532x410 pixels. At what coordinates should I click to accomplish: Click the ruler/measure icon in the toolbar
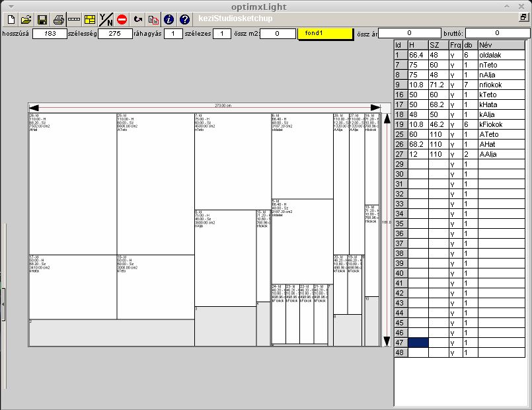[x=74, y=19]
